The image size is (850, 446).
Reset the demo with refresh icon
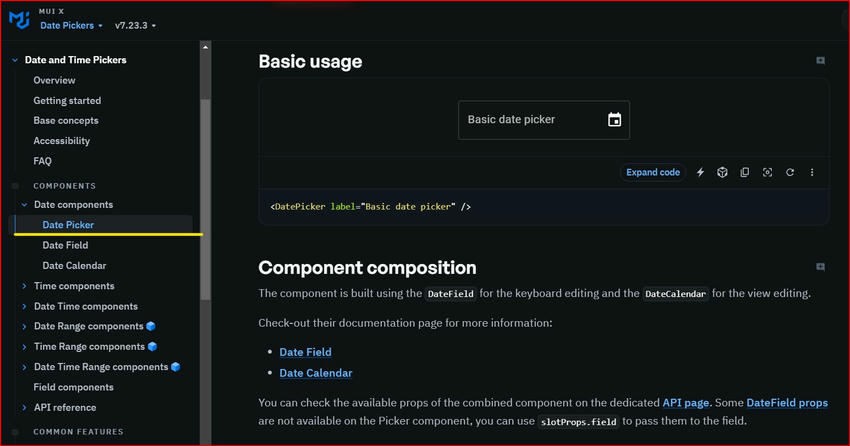click(790, 172)
